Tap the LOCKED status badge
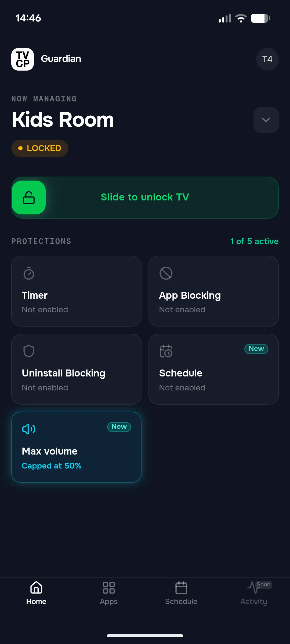The image size is (290, 644). pyautogui.click(x=40, y=148)
